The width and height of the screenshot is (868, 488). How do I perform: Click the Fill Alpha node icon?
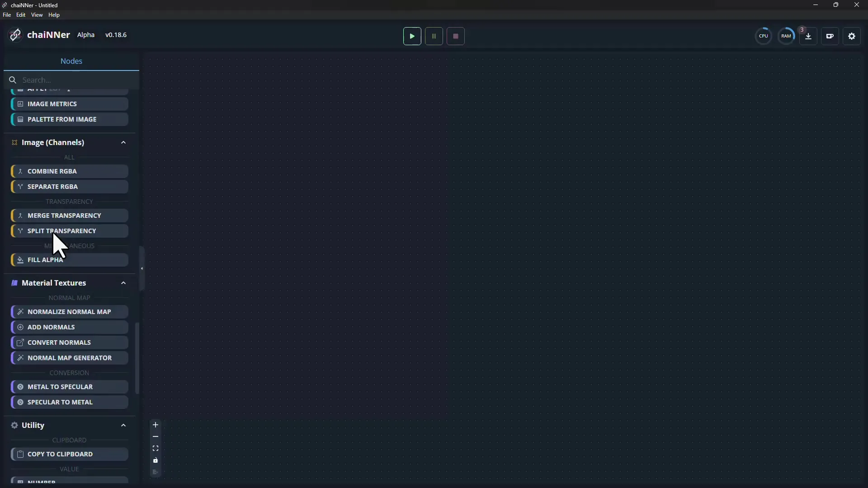(20, 260)
